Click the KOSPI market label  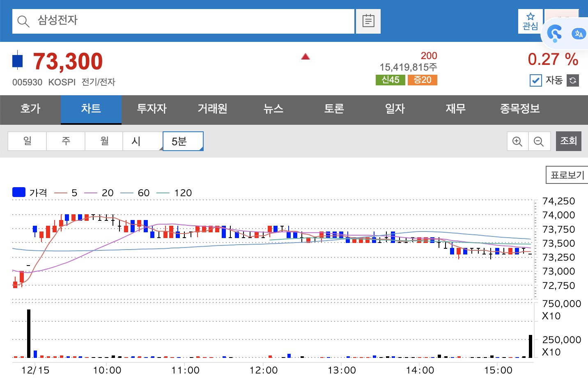click(62, 82)
